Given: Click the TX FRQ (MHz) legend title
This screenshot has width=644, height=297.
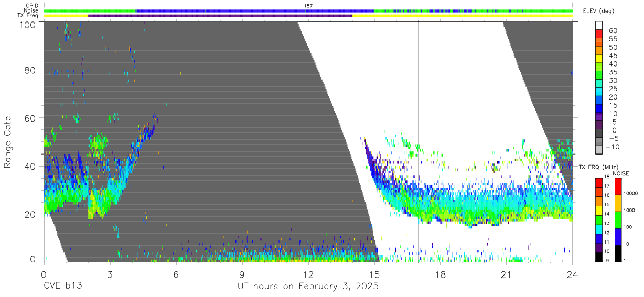Looking at the screenshot, I should [x=598, y=167].
